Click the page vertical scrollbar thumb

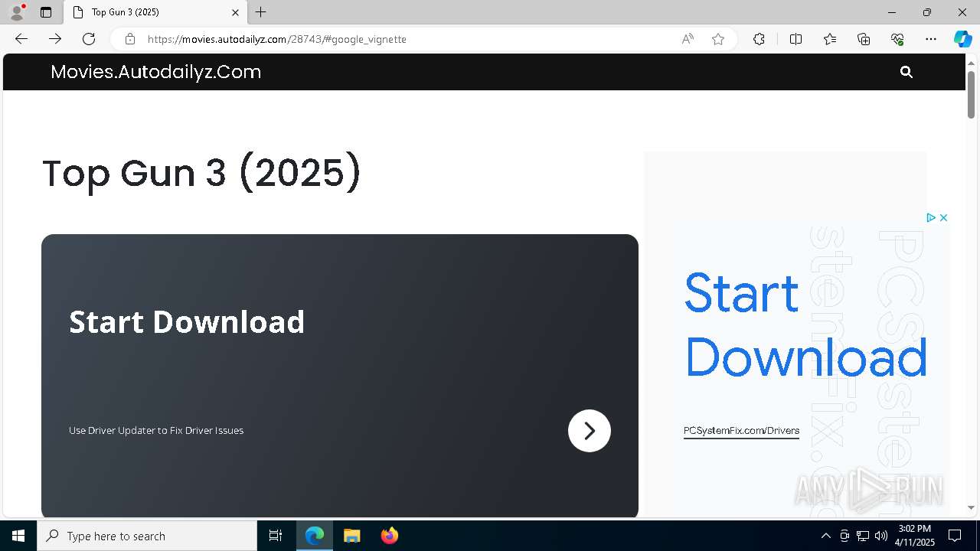pos(971,94)
